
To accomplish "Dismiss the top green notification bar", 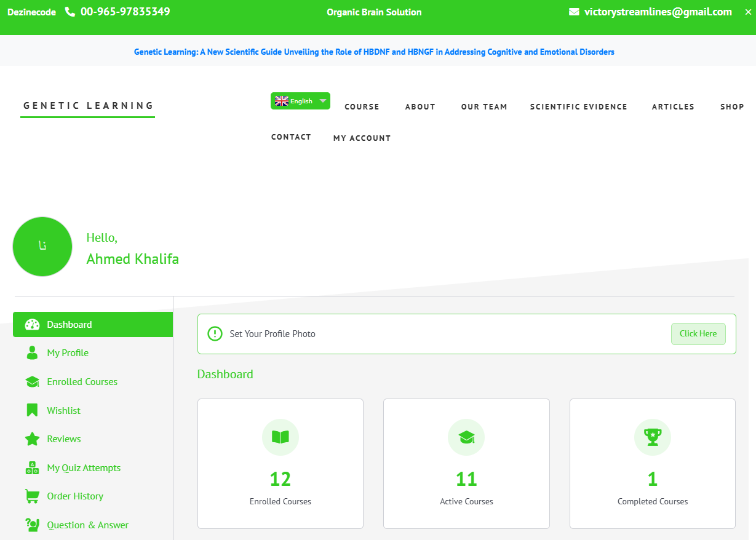I will [x=748, y=11].
